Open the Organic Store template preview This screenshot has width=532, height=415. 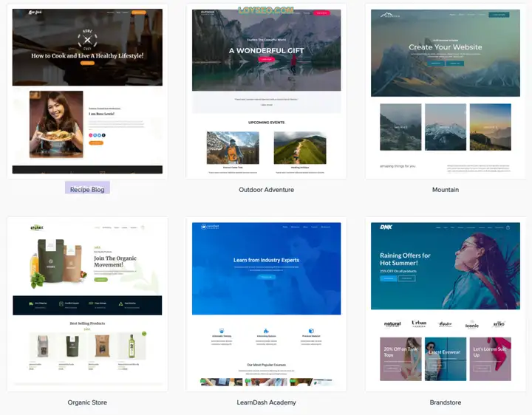[87, 304]
